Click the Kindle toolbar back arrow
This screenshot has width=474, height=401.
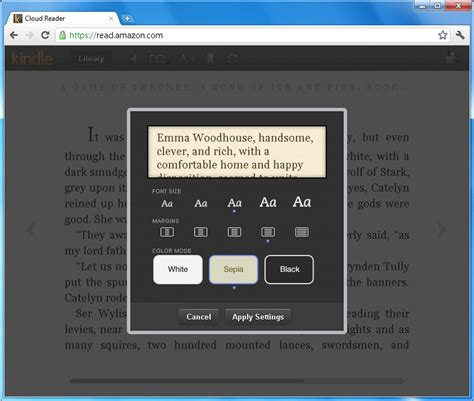point(133,59)
